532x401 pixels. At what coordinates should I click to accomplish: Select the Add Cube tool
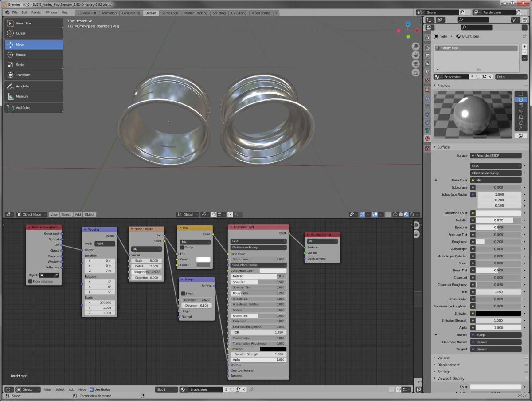pyautogui.click(x=34, y=108)
